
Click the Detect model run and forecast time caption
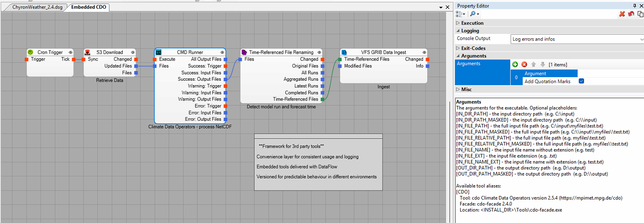click(x=281, y=107)
